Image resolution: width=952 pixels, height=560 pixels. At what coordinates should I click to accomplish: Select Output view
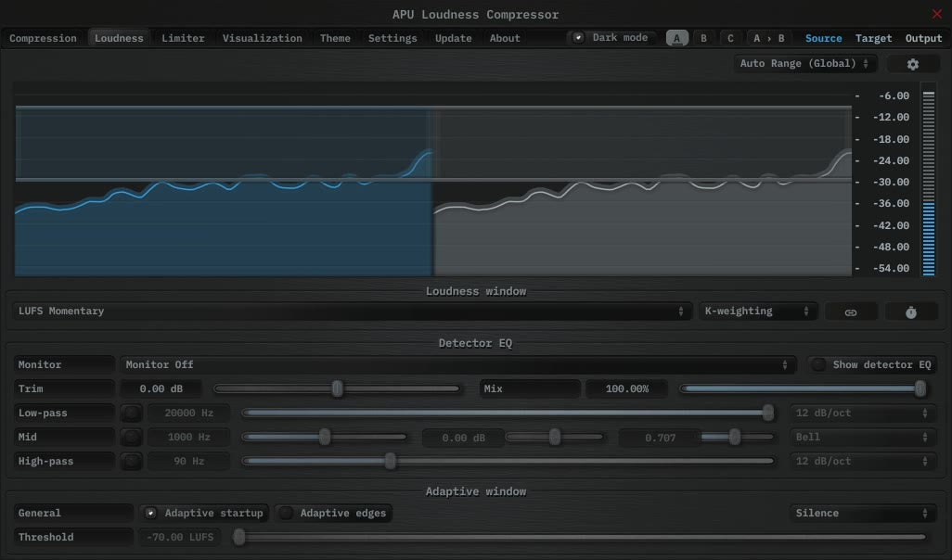coord(923,38)
